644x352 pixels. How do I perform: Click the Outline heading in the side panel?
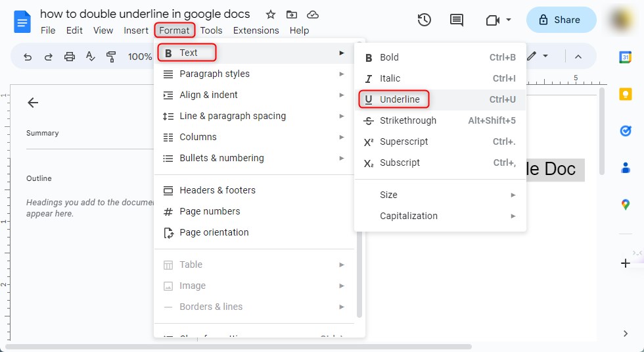tap(39, 178)
